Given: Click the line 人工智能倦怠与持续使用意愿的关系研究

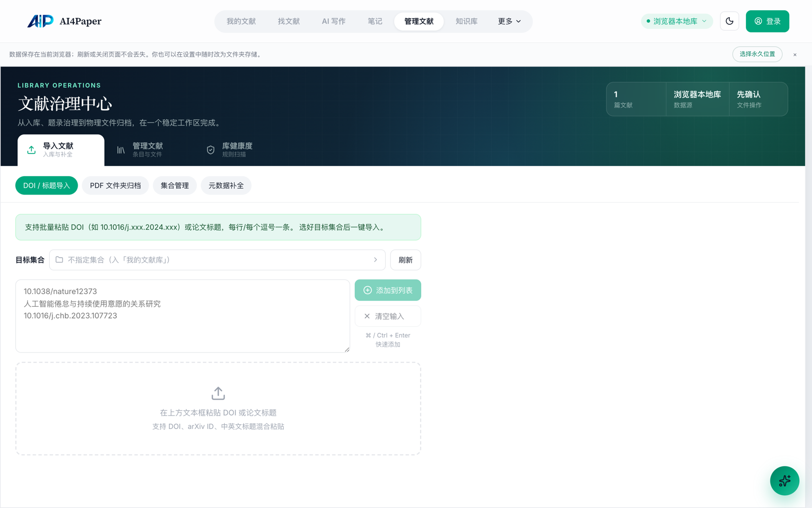Looking at the screenshot, I should tap(92, 304).
